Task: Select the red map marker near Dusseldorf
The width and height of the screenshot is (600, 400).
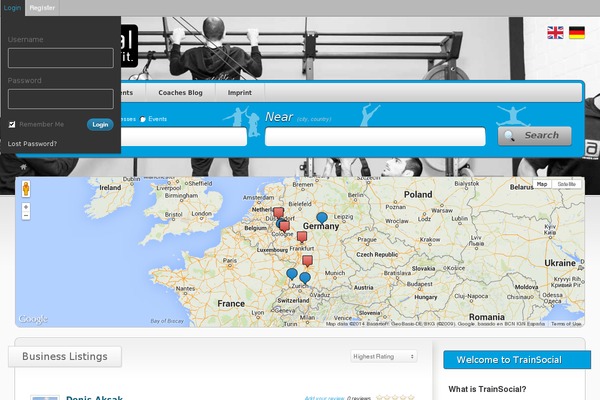Action: (279, 213)
